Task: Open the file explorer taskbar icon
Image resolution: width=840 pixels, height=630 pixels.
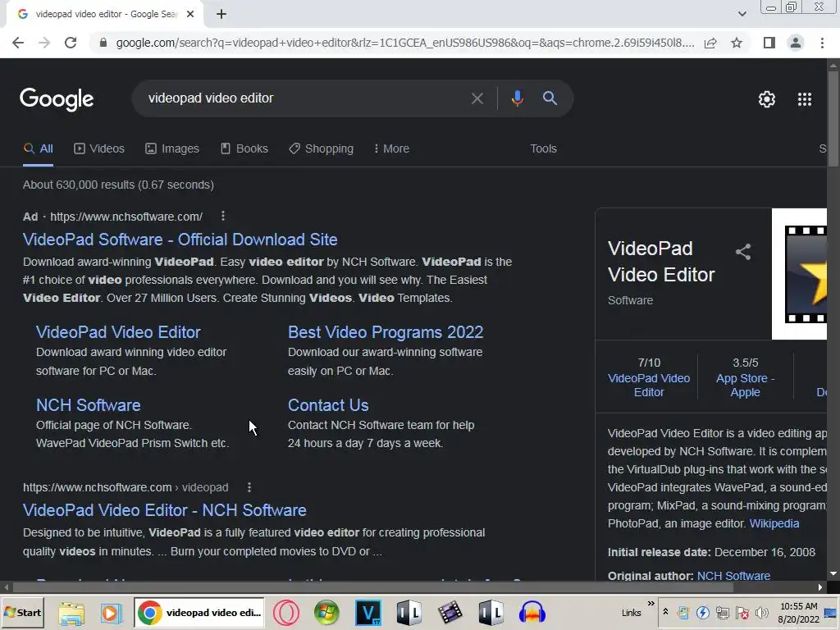Action: [71, 613]
